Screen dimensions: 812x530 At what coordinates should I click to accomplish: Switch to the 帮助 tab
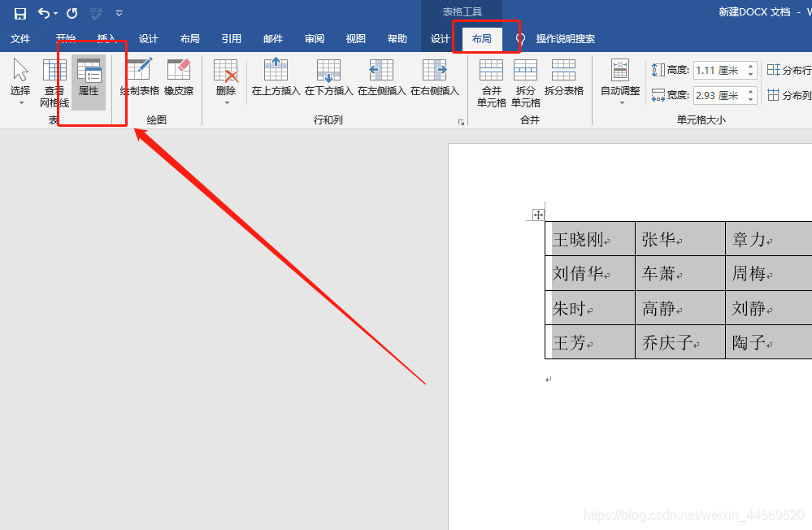397,39
